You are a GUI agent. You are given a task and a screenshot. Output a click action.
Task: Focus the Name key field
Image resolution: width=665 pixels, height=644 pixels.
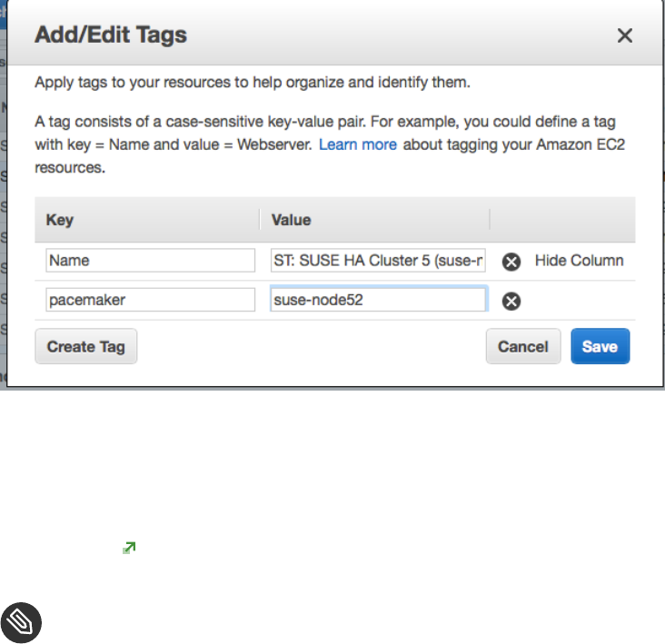click(150, 261)
